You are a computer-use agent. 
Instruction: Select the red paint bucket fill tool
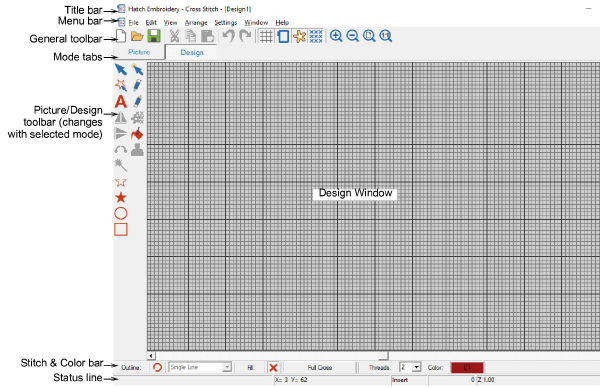137,134
